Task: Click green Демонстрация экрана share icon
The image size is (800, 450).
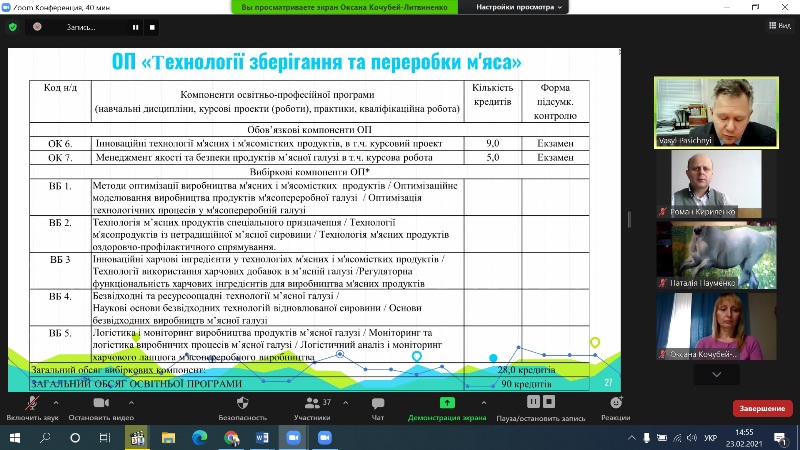Action: (447, 403)
